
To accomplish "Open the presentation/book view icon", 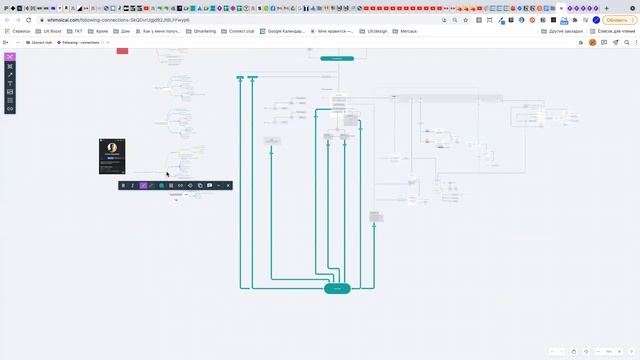I will click(604, 42).
